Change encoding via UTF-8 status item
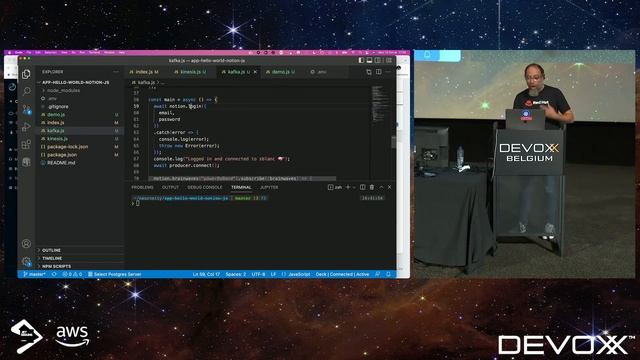640x360 pixels. [x=258, y=274]
